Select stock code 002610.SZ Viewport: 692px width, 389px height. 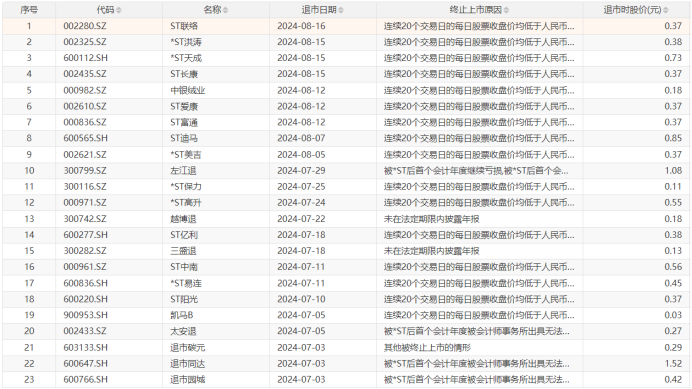tap(85, 106)
